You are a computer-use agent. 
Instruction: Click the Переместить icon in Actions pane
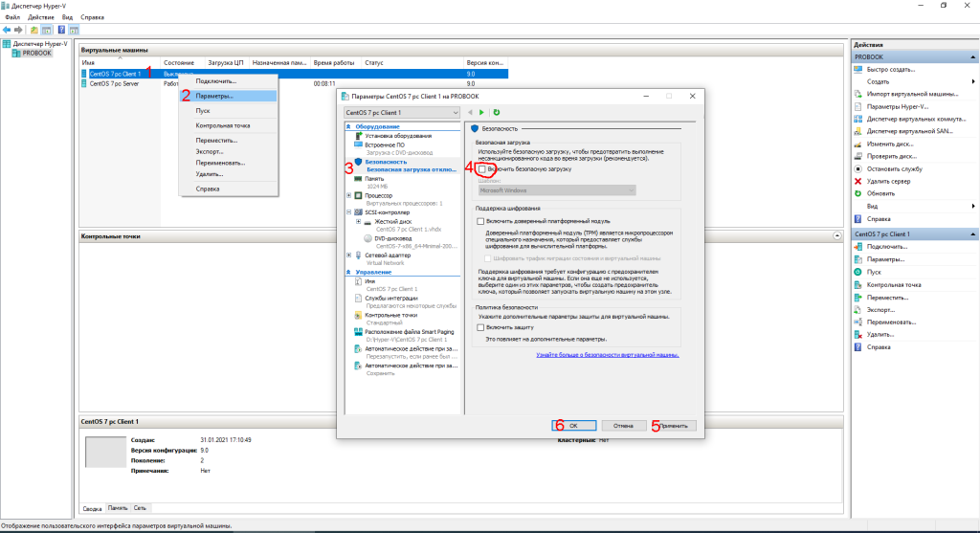[x=858, y=298]
